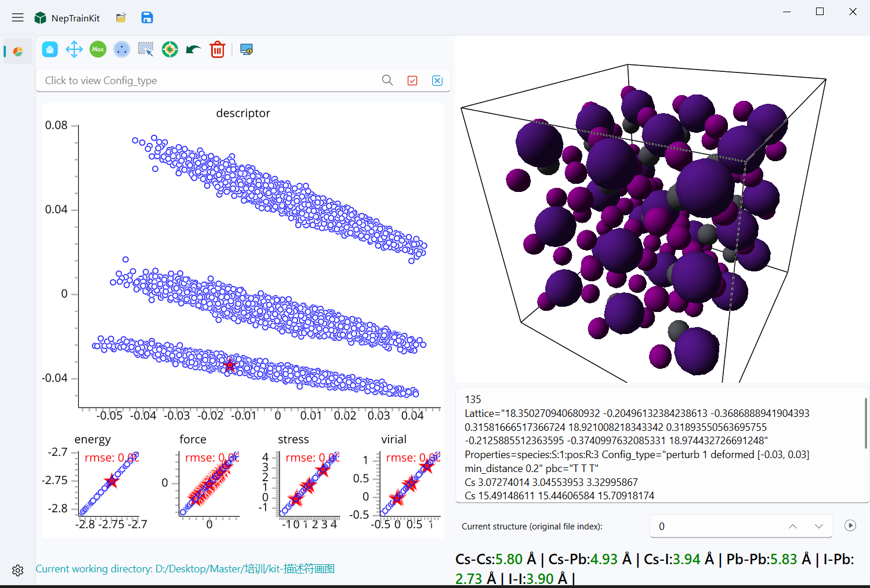Enable the rectangle mouse selection tool

coord(146,49)
